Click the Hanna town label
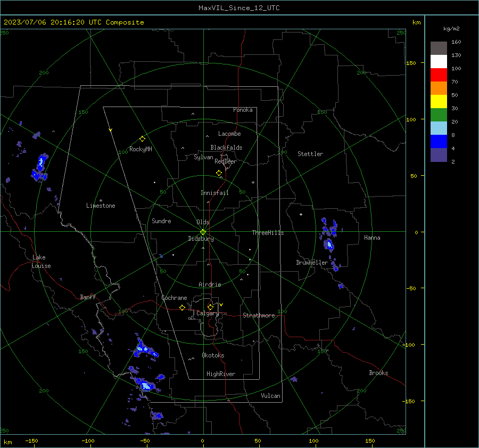 pyautogui.click(x=372, y=238)
